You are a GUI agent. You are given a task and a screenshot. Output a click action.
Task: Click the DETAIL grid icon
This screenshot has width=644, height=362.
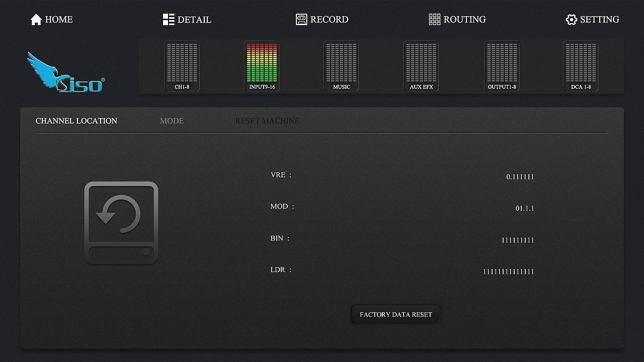pyautogui.click(x=169, y=20)
